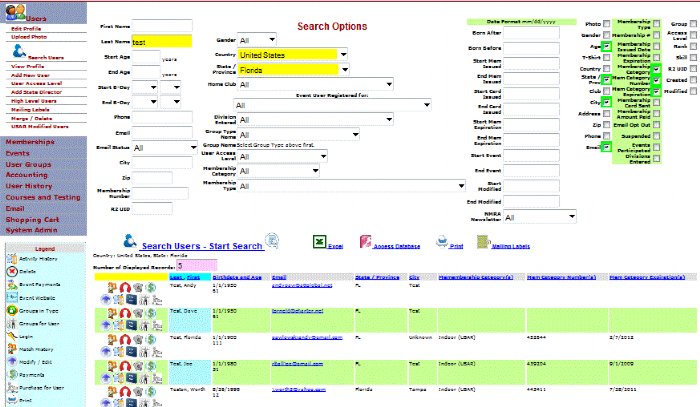Open the Memberships menu section
The image size is (700, 407).
[30, 142]
